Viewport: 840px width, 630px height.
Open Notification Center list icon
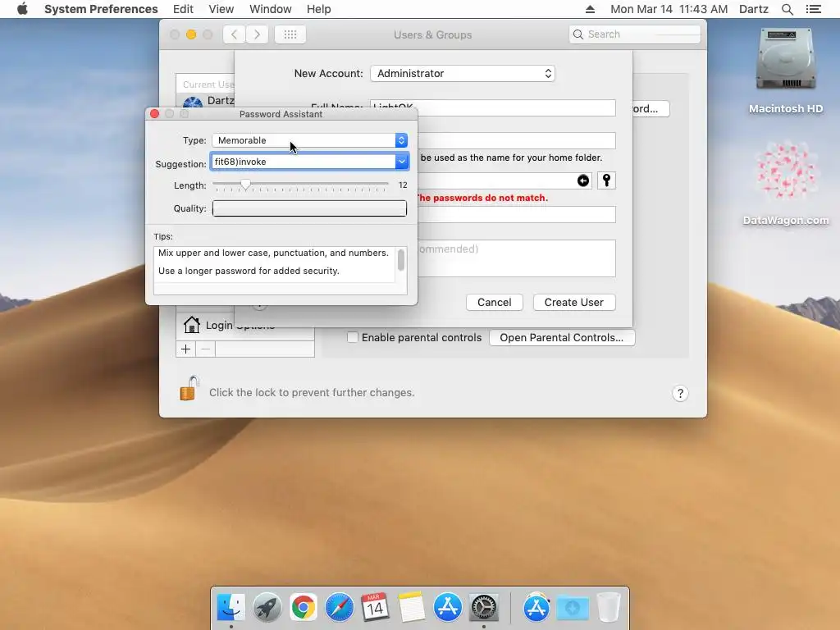tap(813, 9)
